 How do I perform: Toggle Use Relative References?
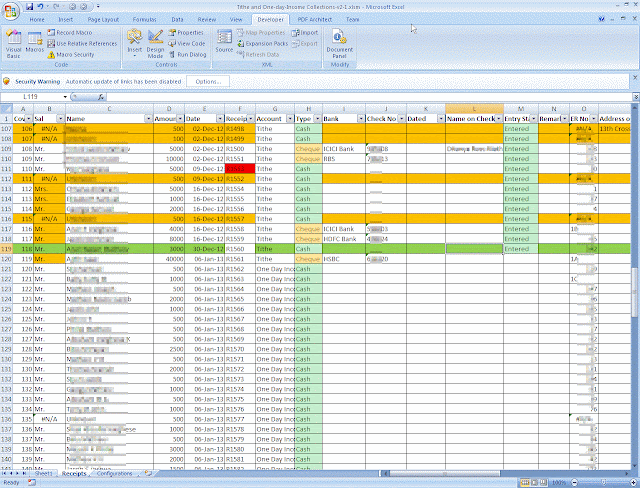click(x=82, y=43)
